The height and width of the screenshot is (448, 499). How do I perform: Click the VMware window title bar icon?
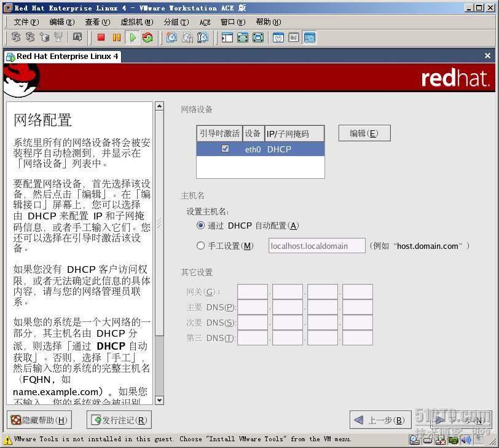click(x=8, y=7)
